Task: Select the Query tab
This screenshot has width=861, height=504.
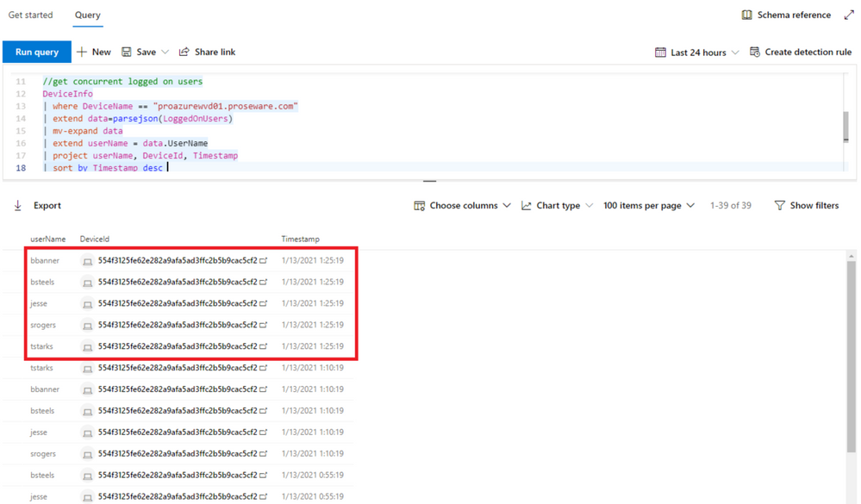Action: coord(87,16)
